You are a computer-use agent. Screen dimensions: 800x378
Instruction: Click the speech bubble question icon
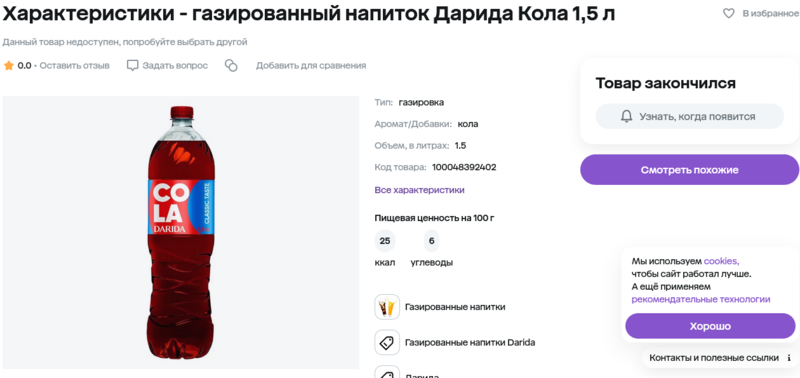tap(133, 66)
